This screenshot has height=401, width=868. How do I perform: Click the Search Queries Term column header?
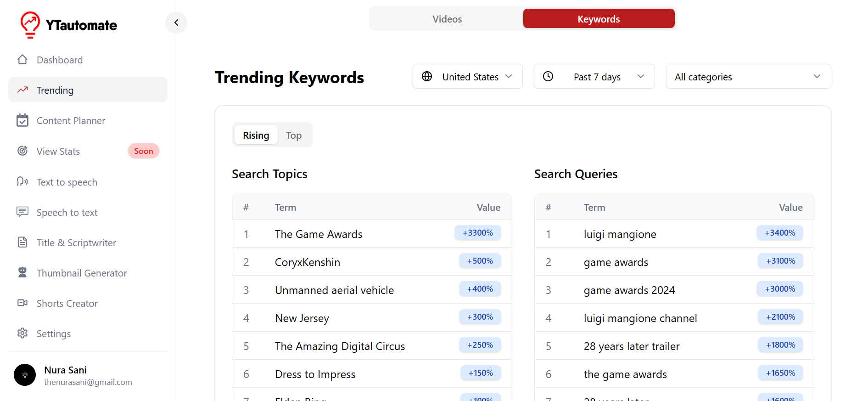pyautogui.click(x=594, y=208)
